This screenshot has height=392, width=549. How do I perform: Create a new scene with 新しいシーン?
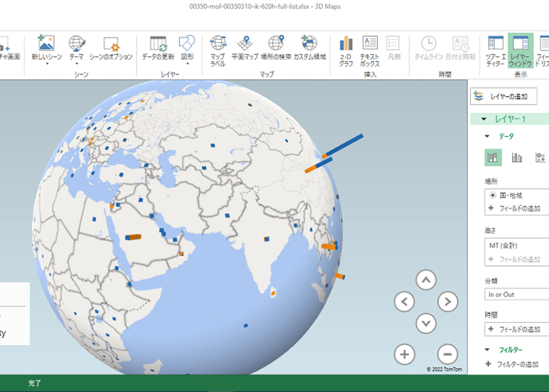pos(46,50)
